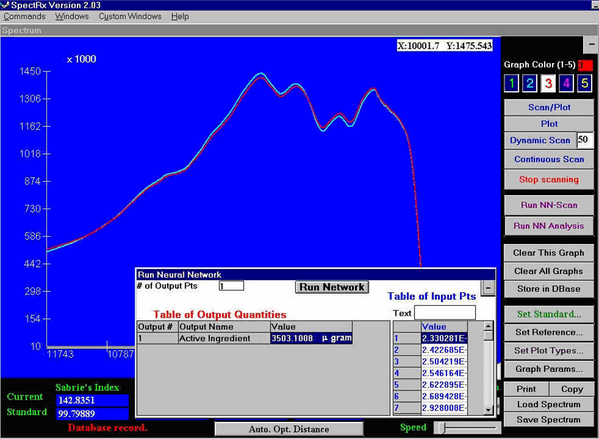Click Save Spectrum

point(549,420)
